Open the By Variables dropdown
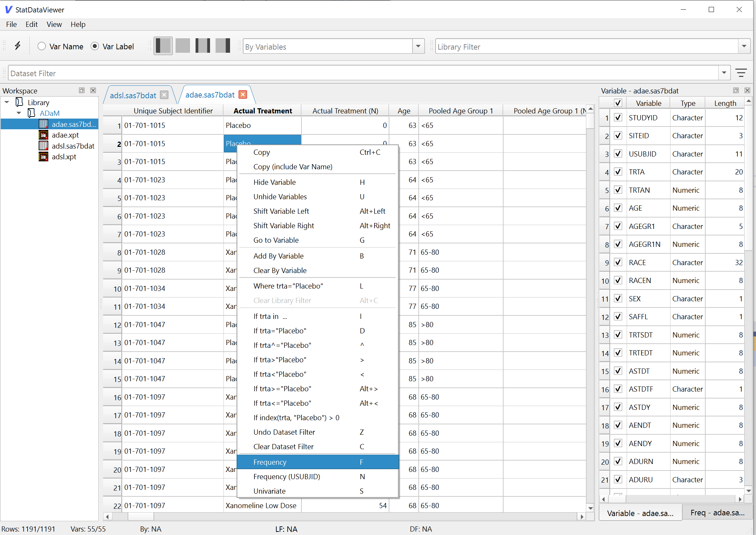Viewport: 756px width, 535px height. 418,46
